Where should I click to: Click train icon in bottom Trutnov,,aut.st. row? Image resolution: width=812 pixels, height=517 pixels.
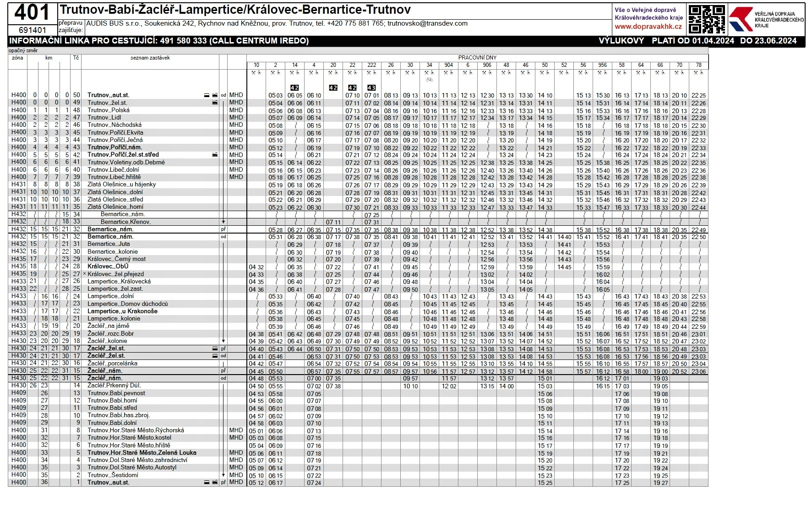tap(215, 482)
